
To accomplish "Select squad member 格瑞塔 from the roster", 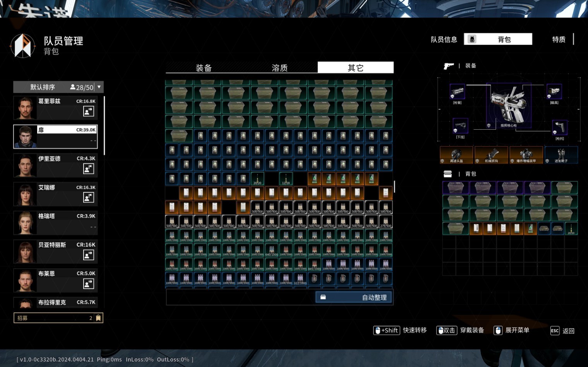I will point(55,223).
